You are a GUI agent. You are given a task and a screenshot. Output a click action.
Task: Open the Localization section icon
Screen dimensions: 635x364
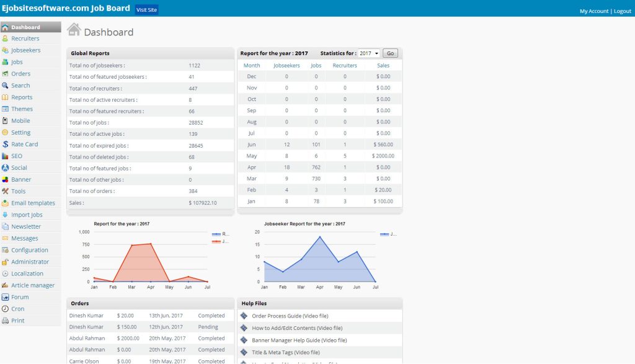coord(7,273)
